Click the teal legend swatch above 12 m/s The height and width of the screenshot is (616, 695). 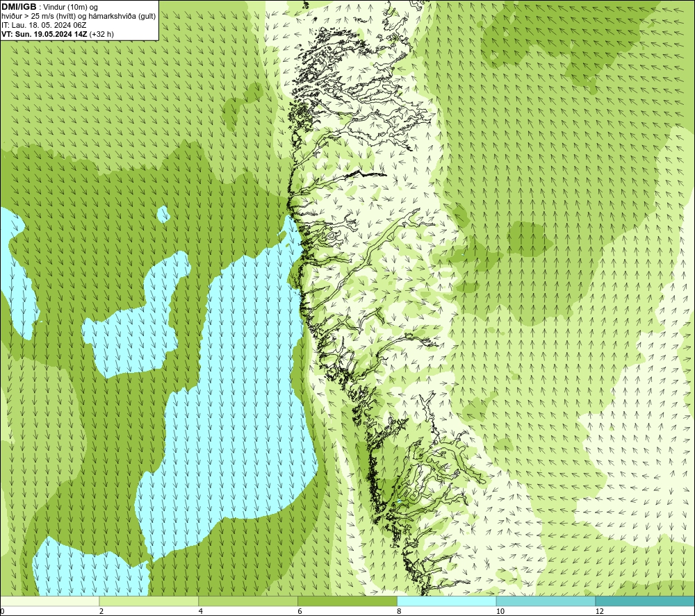[x=645, y=601]
